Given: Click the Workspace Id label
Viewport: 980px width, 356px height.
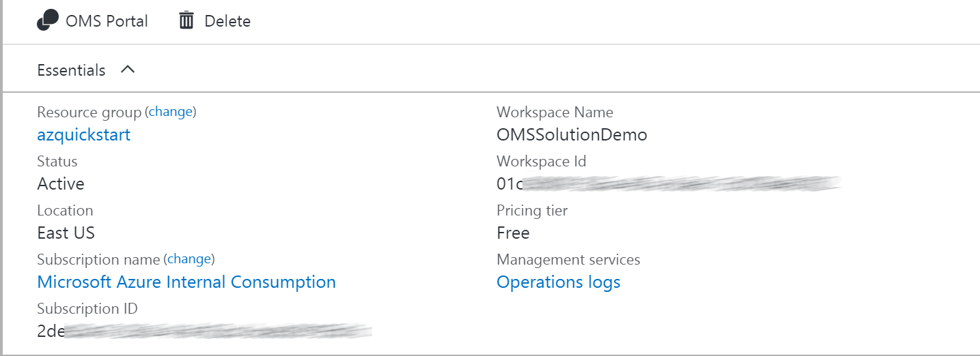Looking at the screenshot, I should click(x=542, y=162).
